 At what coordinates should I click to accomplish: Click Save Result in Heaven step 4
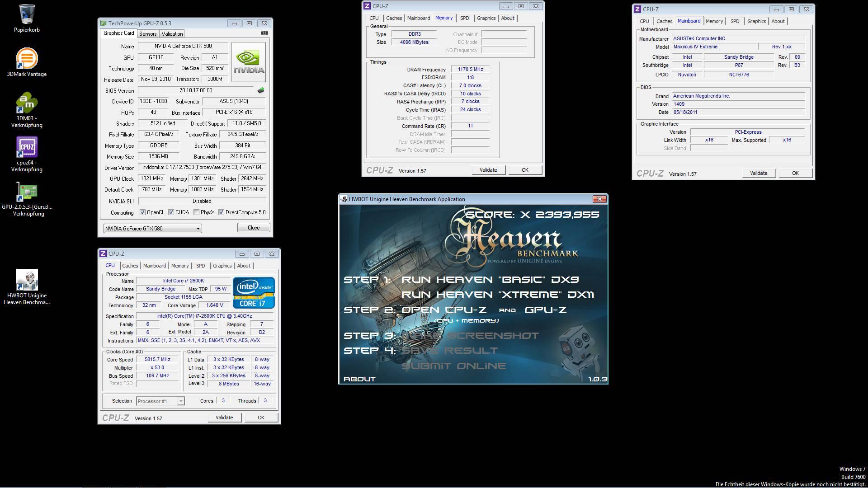coord(449,351)
